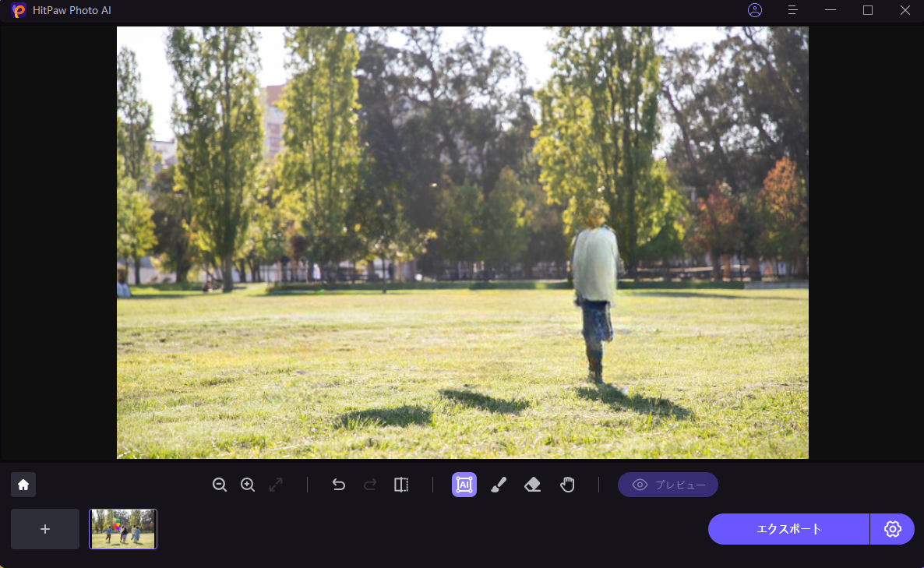Viewport: 924px width, 568px height.
Task: Open the hamburger main menu
Action: click(792, 10)
